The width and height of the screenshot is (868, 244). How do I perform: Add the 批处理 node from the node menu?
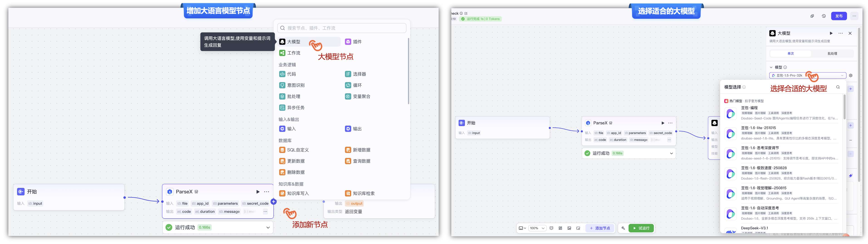point(290,97)
